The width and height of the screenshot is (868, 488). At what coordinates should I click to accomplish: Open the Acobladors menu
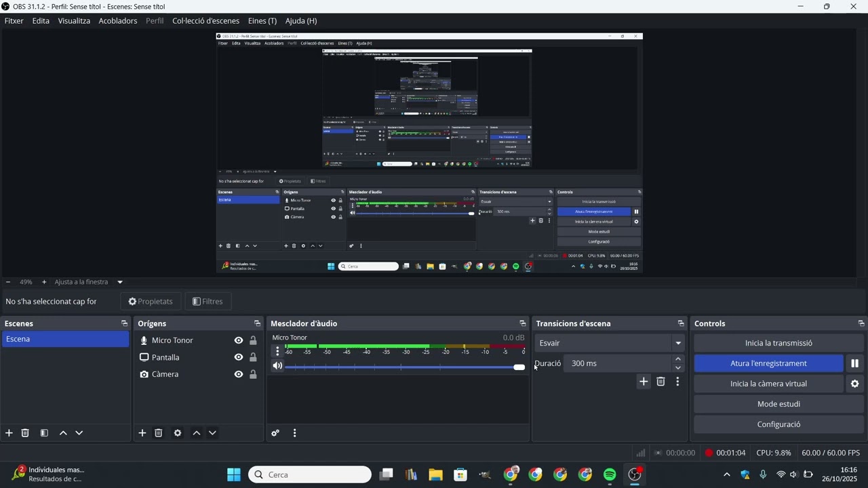click(x=118, y=21)
